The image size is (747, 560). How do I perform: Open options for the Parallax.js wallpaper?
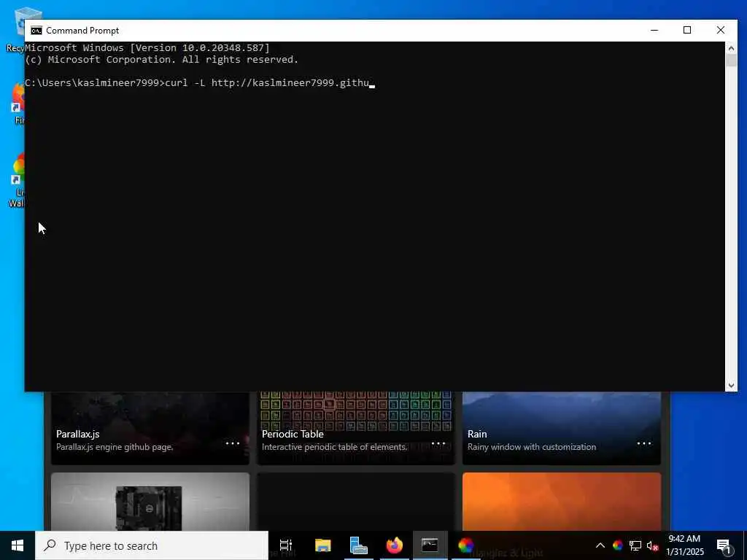coord(233,443)
